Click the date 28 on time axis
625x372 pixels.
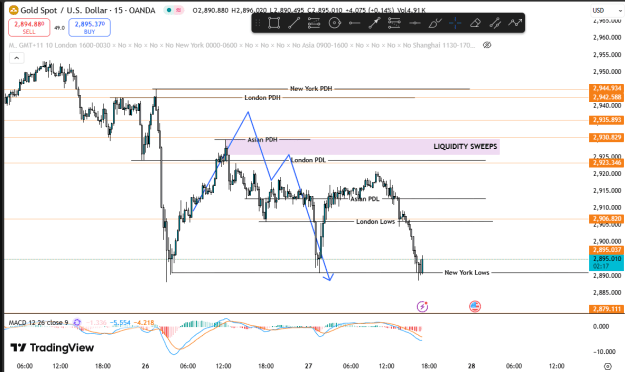[472, 366]
